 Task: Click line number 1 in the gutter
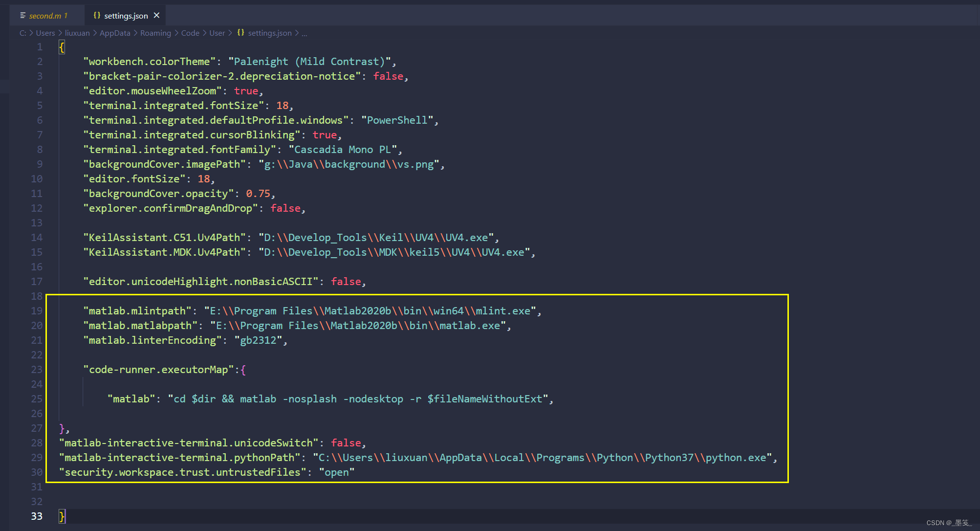(x=40, y=47)
